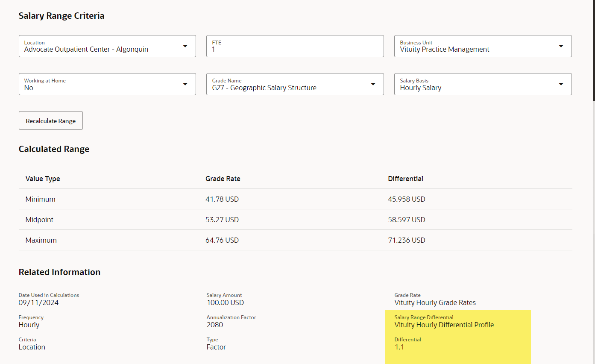The height and width of the screenshot is (364, 595).
Task: Click the Calculated Range heading
Action: pos(54,149)
